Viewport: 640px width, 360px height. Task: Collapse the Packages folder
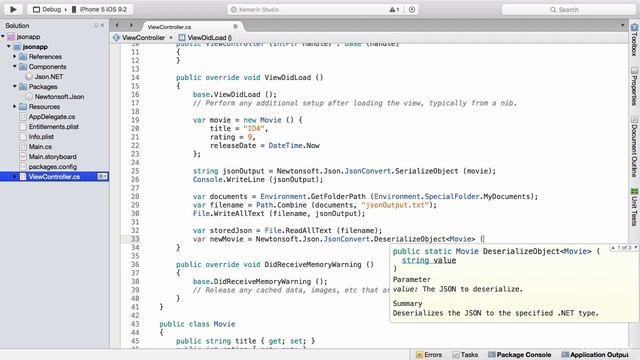[15, 86]
